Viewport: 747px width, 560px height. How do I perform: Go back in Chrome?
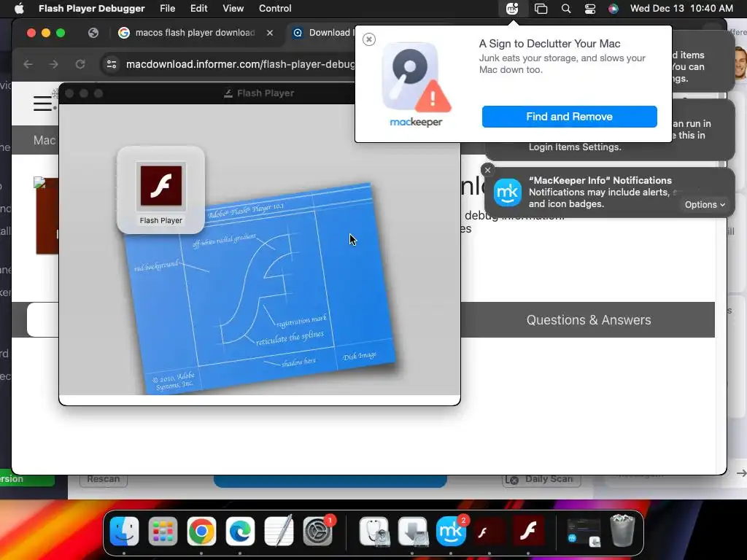click(x=28, y=64)
